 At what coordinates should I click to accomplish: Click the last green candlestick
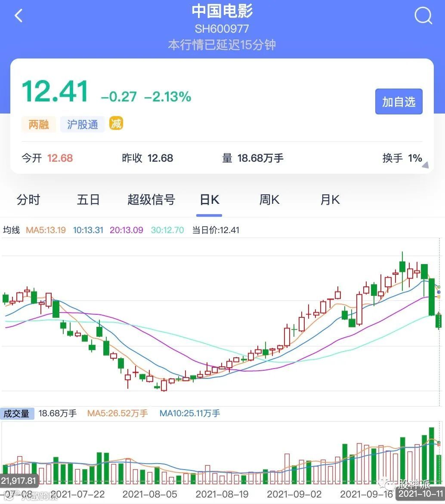click(438, 321)
